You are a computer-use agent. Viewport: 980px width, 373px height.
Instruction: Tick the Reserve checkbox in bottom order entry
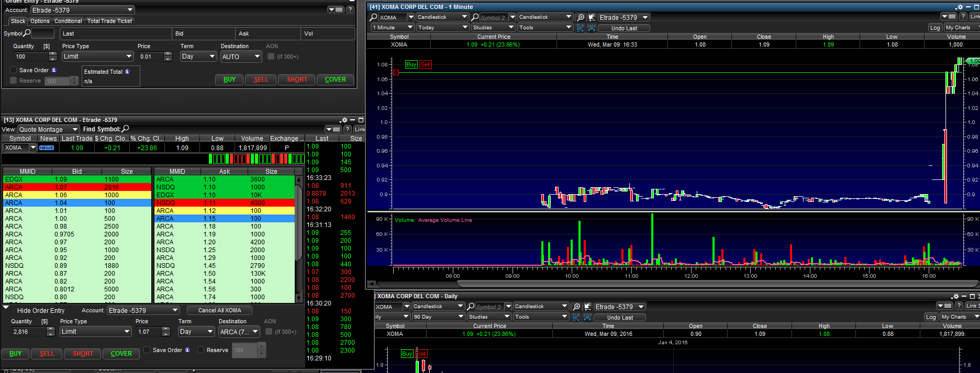pos(201,350)
